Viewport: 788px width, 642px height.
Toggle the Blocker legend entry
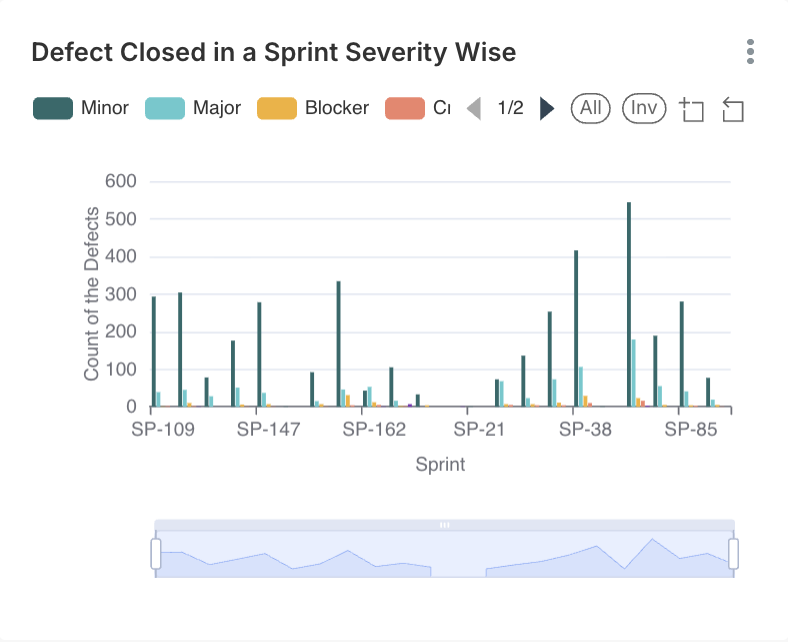coord(313,108)
